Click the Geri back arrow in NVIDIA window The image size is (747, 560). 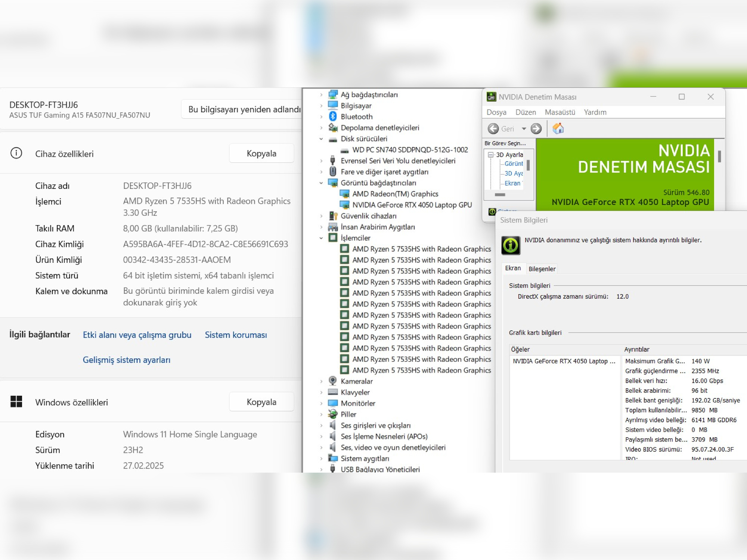[x=493, y=129]
